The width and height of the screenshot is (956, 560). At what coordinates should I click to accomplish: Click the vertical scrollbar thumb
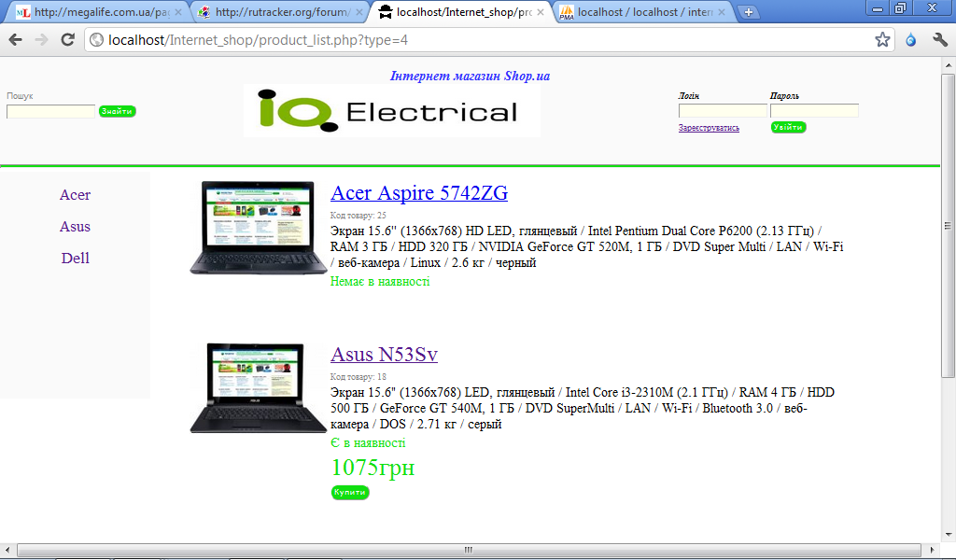(949, 226)
